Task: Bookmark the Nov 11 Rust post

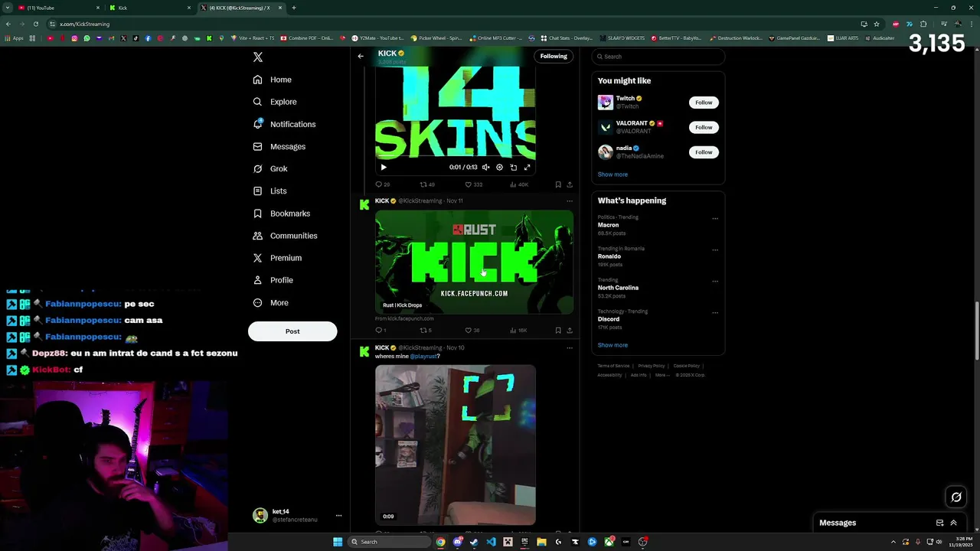Action: (x=558, y=331)
